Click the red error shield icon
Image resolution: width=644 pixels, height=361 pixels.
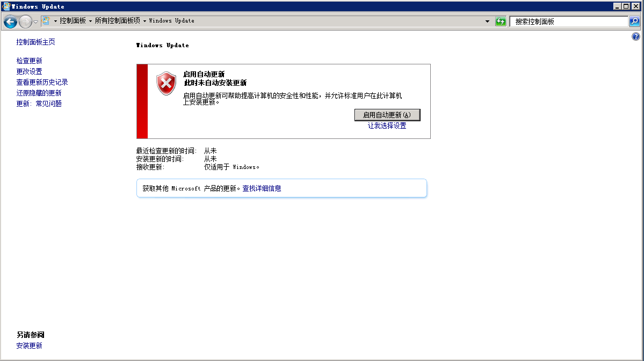(167, 82)
